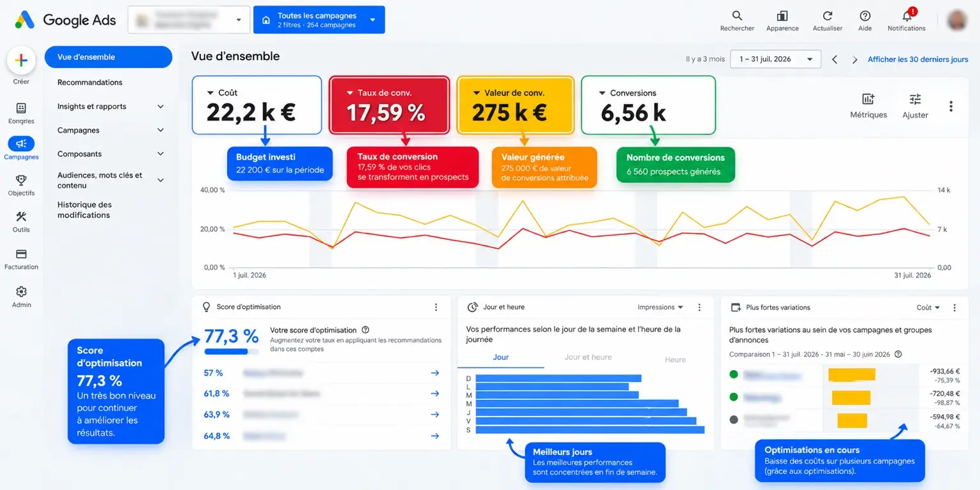The height and width of the screenshot is (490, 980).
Task: Click the help icon beside Votre score d'optimisation
Action: point(366,330)
